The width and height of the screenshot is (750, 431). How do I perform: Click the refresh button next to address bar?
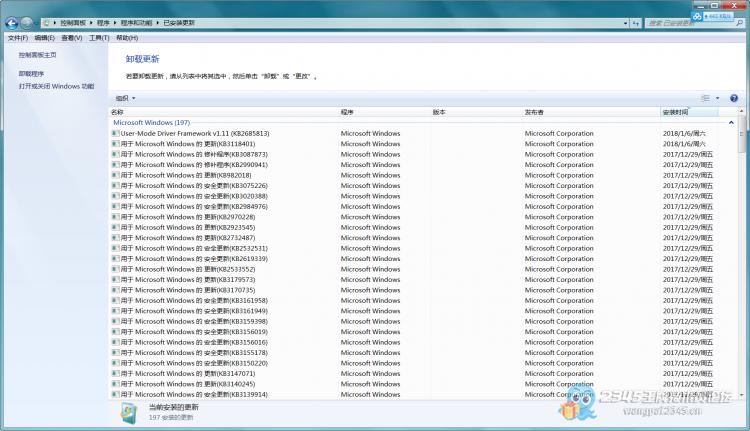point(636,23)
